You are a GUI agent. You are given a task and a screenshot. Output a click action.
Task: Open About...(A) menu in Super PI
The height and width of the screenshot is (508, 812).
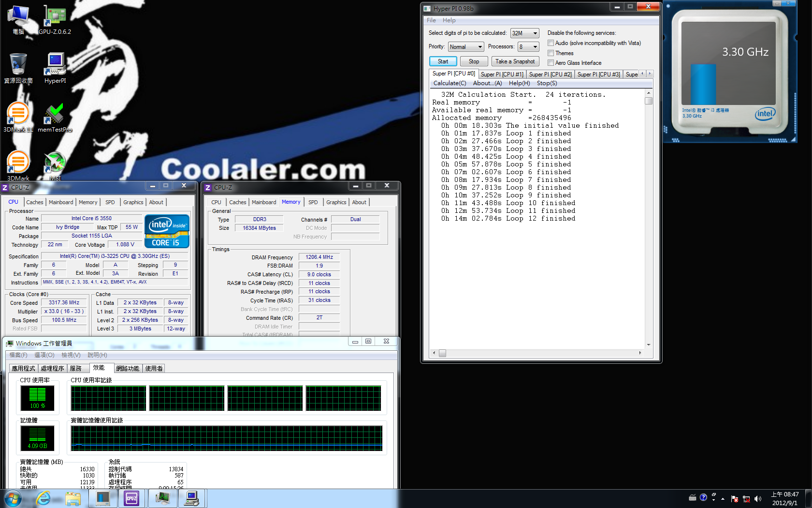(x=487, y=83)
